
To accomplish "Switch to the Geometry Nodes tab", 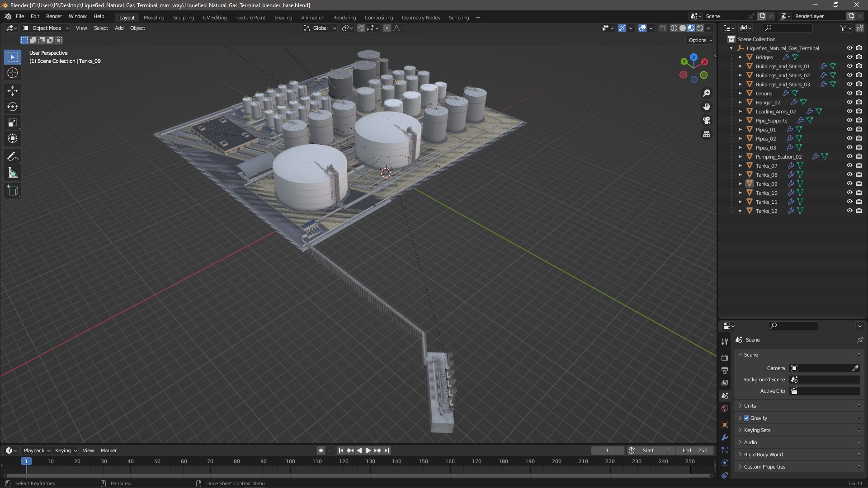I will point(420,18).
